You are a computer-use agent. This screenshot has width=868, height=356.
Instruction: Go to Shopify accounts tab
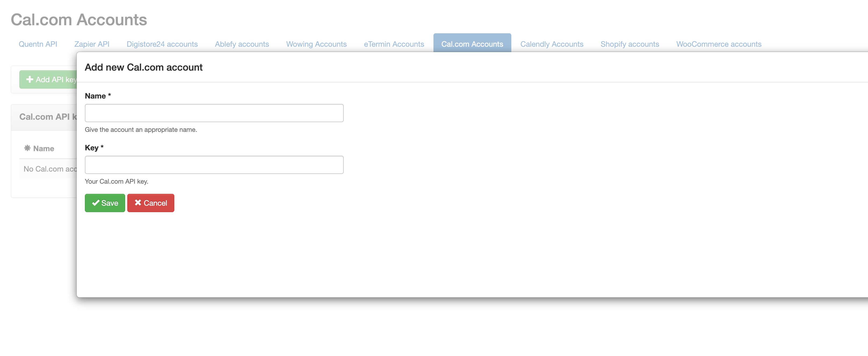point(630,44)
